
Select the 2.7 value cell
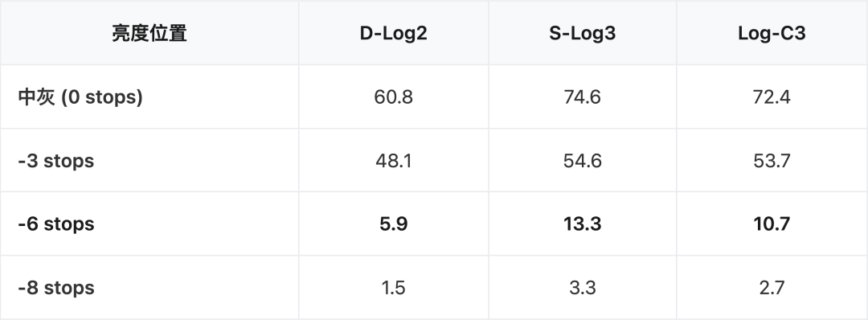click(772, 288)
